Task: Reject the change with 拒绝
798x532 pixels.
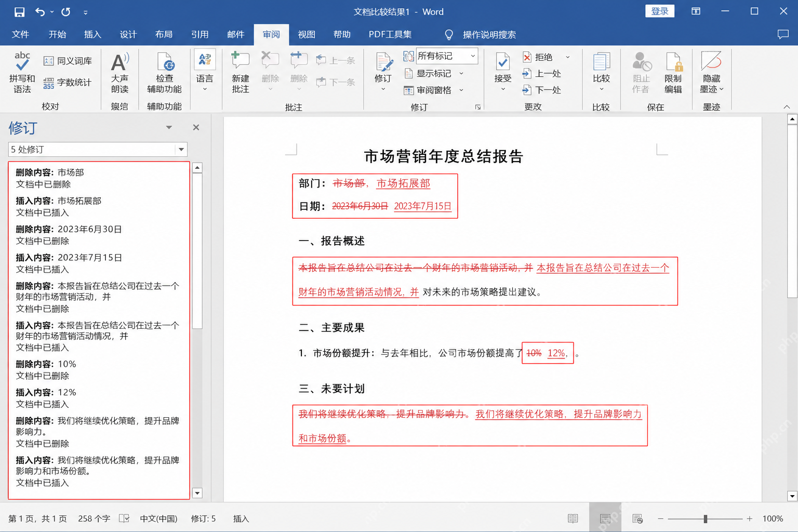Action: tap(538, 57)
